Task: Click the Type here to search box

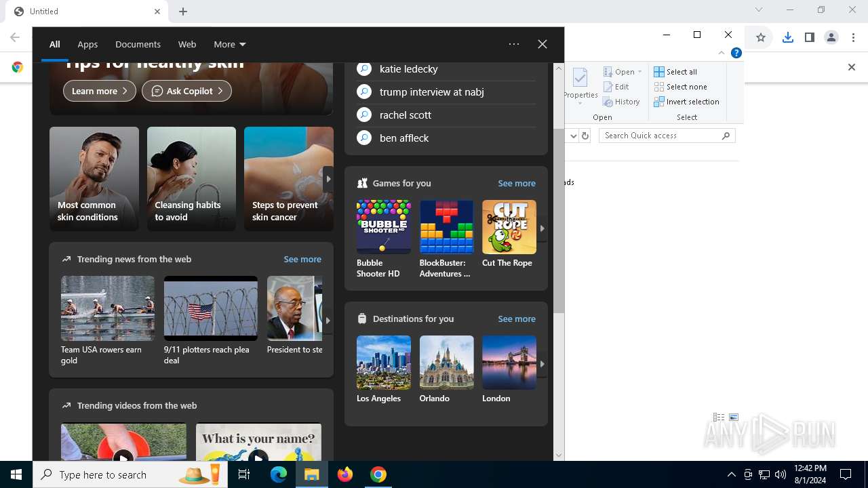Action: 130,474
